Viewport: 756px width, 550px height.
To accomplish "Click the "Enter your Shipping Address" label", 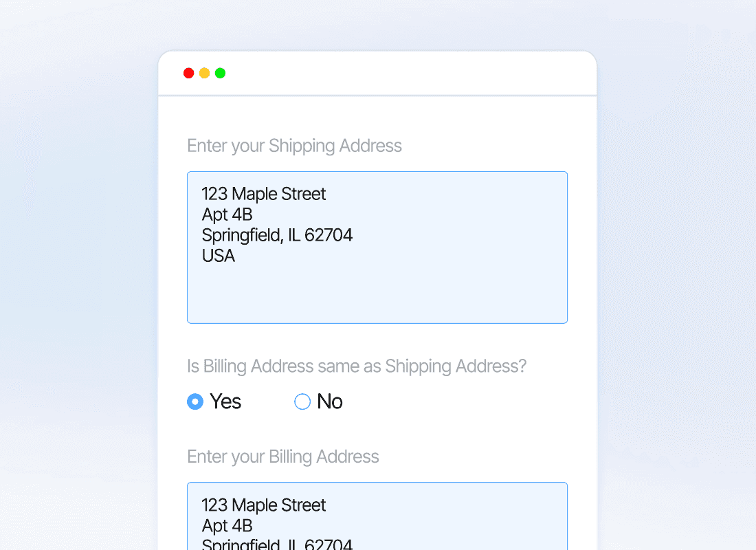I will (x=294, y=146).
